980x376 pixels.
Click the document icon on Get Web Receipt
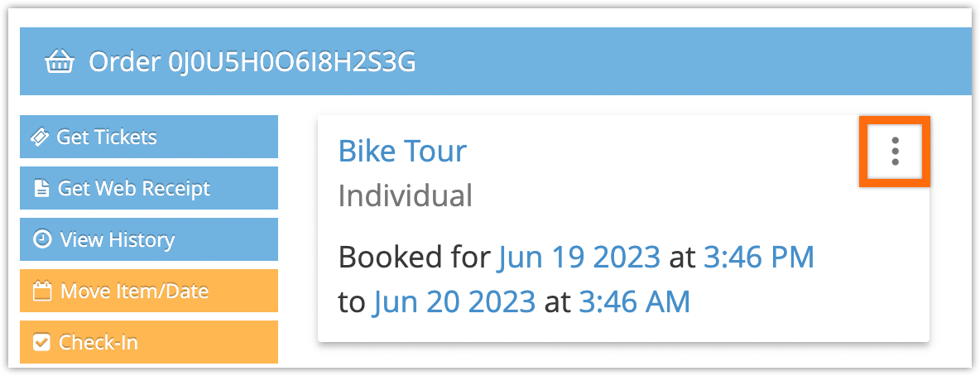(41, 188)
